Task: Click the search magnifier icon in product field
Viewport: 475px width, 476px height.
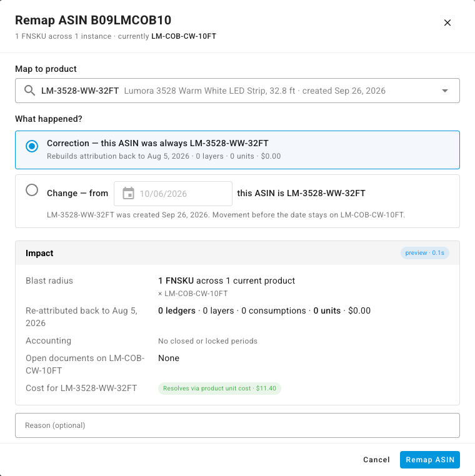Action: point(30,91)
